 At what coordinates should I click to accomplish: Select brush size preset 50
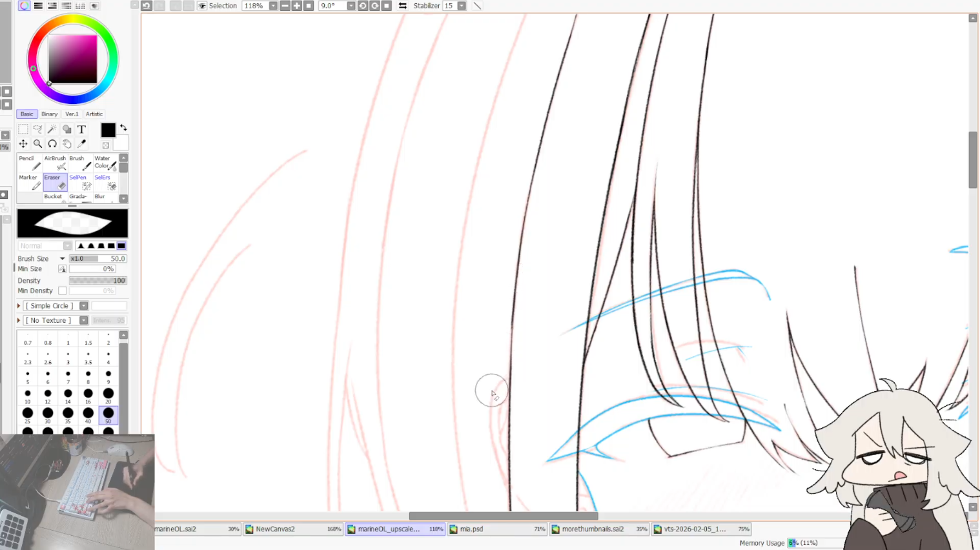click(108, 415)
